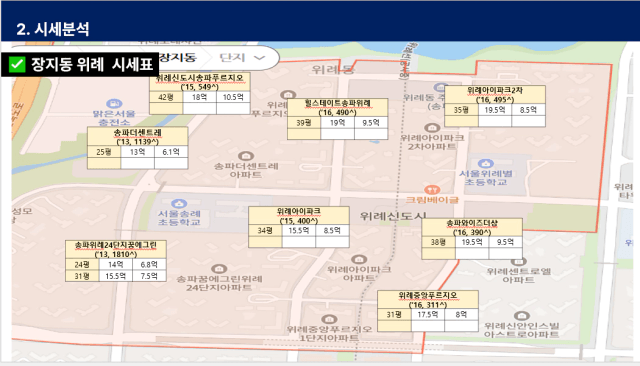This screenshot has height=366, width=640.
Task: Select the 24평 cell
Action: coord(82,264)
